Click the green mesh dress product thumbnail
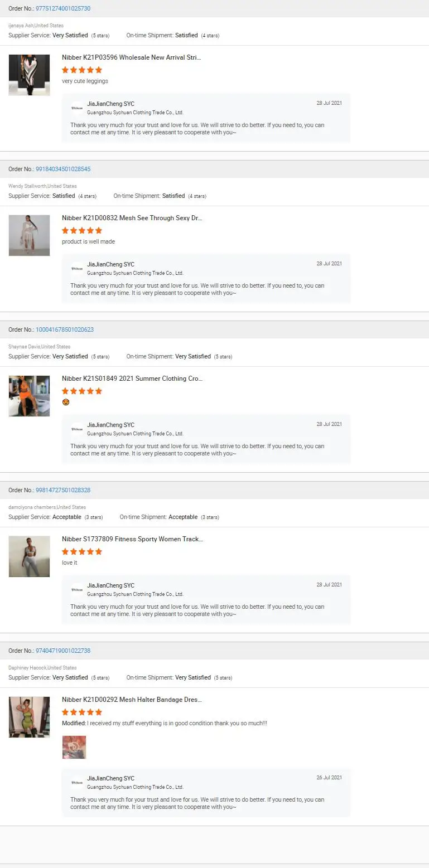 click(29, 717)
